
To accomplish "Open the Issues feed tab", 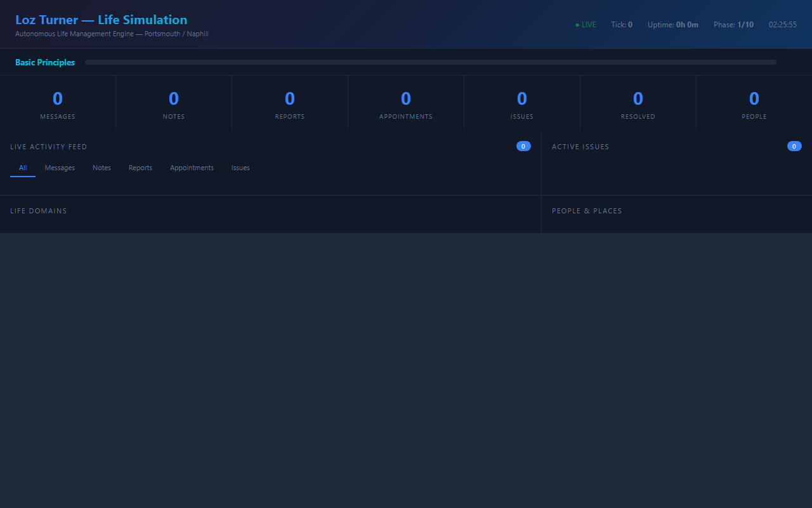I will [240, 168].
